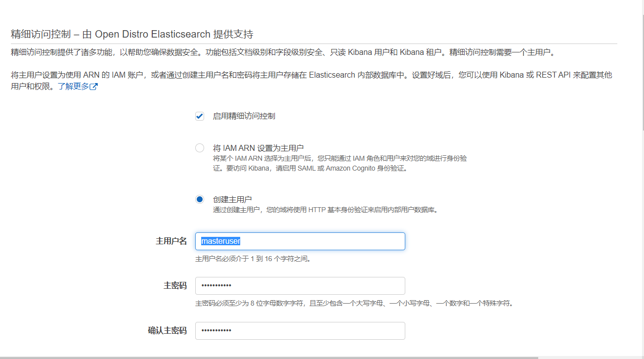Click the 主用户名 field label
The width and height of the screenshot is (644, 359).
(x=172, y=241)
